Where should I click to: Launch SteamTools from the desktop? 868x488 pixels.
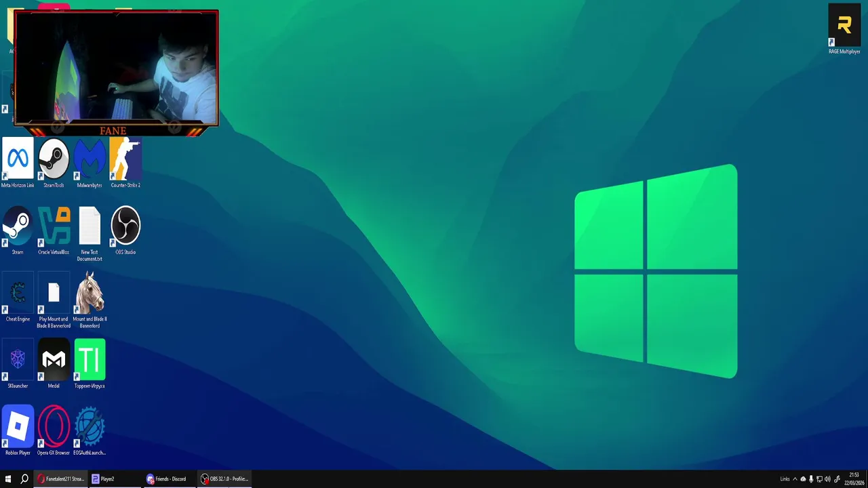point(54,163)
